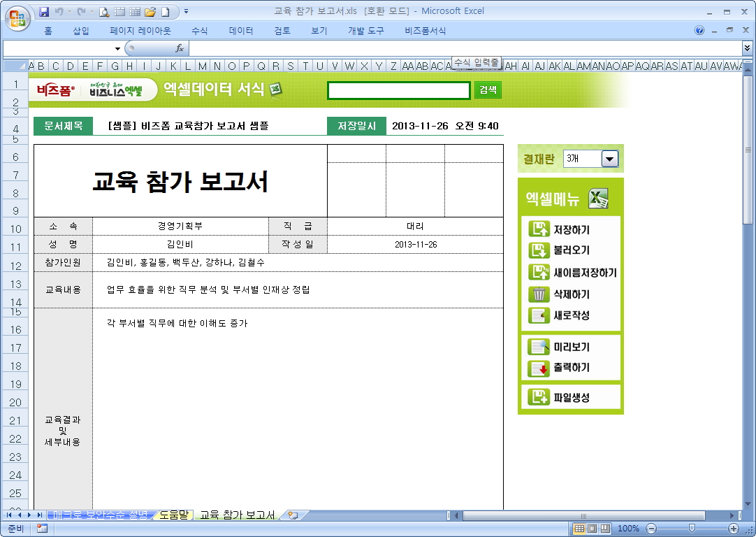Switch to the 매크로 보안수준 설명 sheet tab
756x537 pixels.
coord(101,515)
